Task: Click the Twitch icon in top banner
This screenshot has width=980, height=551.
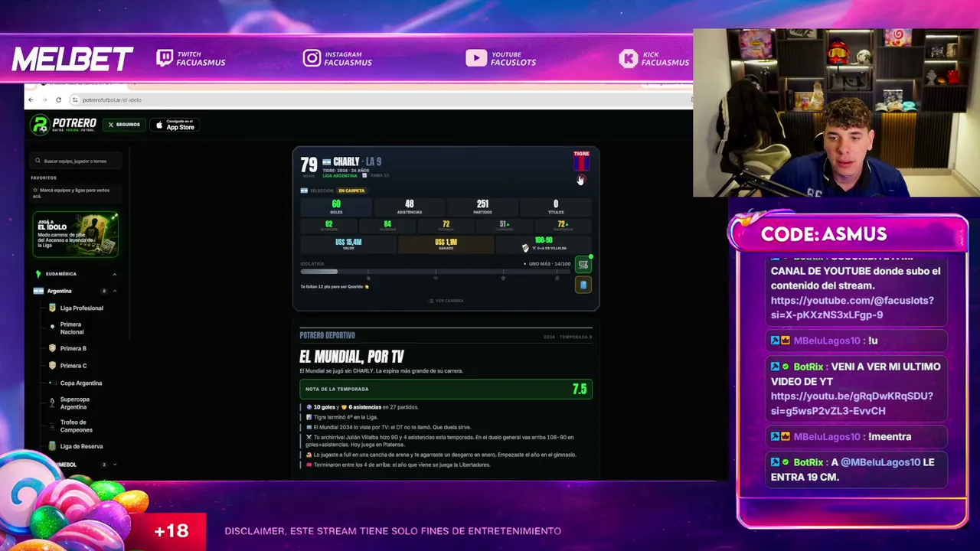Action: [x=165, y=58]
